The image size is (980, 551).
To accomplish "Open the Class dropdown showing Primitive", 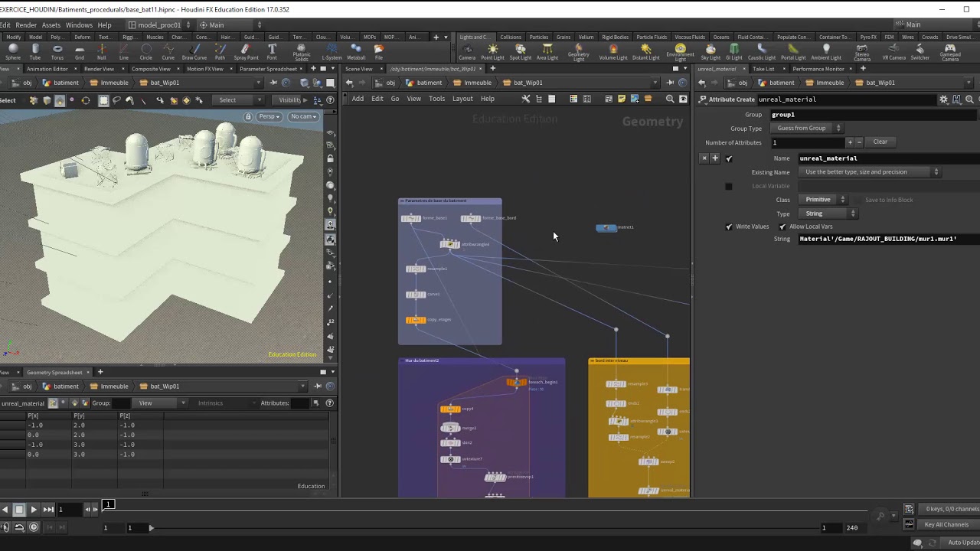I will [x=824, y=200].
